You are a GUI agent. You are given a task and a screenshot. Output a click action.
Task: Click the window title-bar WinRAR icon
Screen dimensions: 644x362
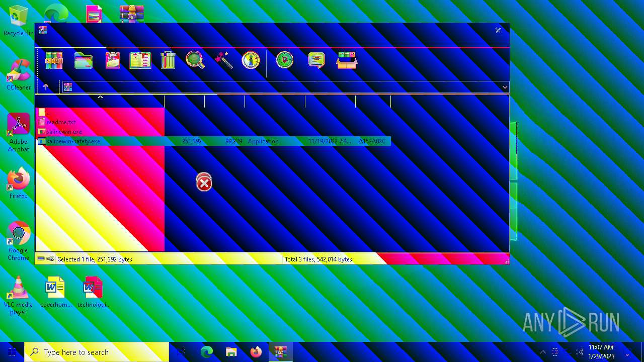coord(43,30)
